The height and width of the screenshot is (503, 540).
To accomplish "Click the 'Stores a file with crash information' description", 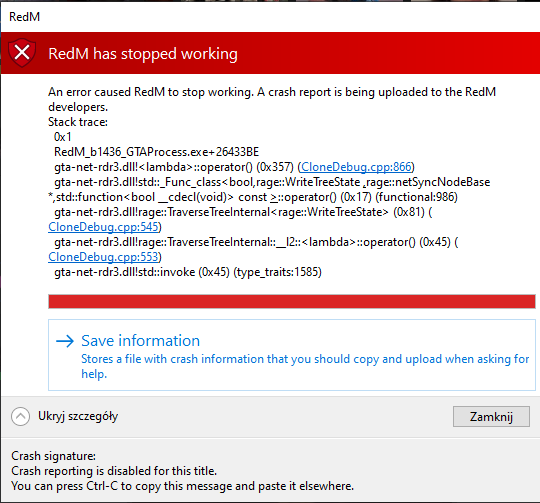I will pyautogui.click(x=305, y=366).
